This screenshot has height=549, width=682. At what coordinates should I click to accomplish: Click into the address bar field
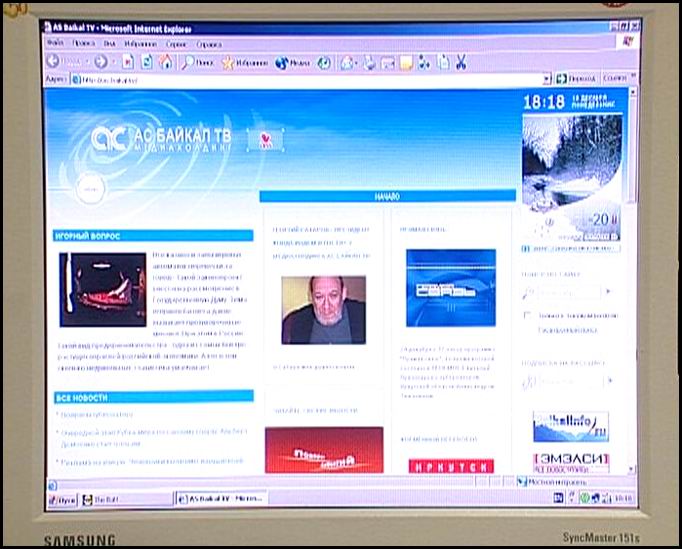pos(307,80)
